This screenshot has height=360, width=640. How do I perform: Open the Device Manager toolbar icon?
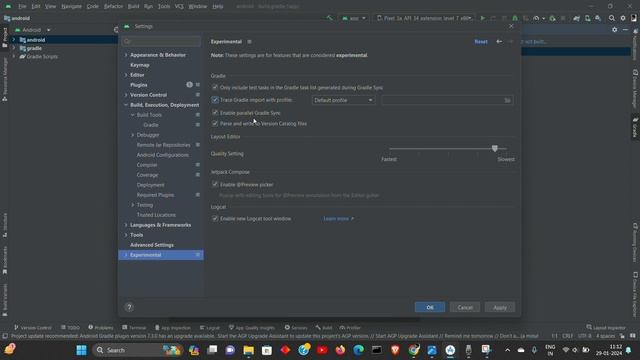point(587,18)
